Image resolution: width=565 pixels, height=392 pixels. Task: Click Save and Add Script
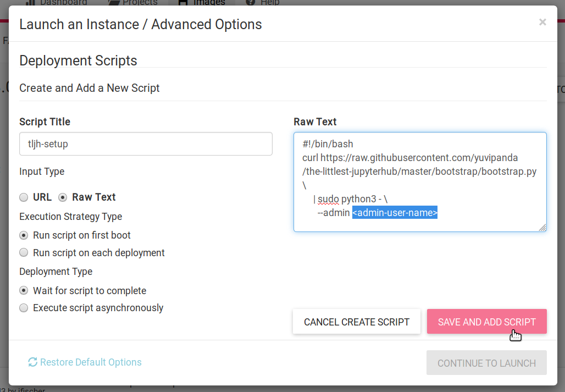click(x=486, y=322)
